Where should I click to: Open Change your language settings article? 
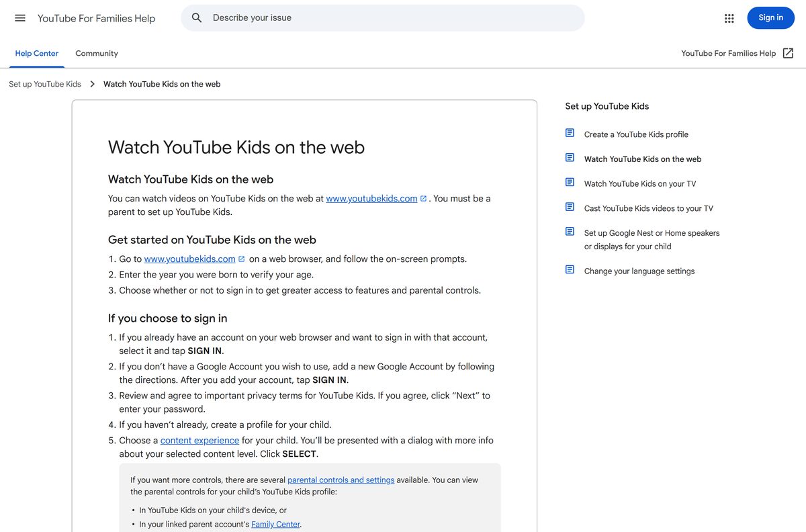(x=639, y=271)
